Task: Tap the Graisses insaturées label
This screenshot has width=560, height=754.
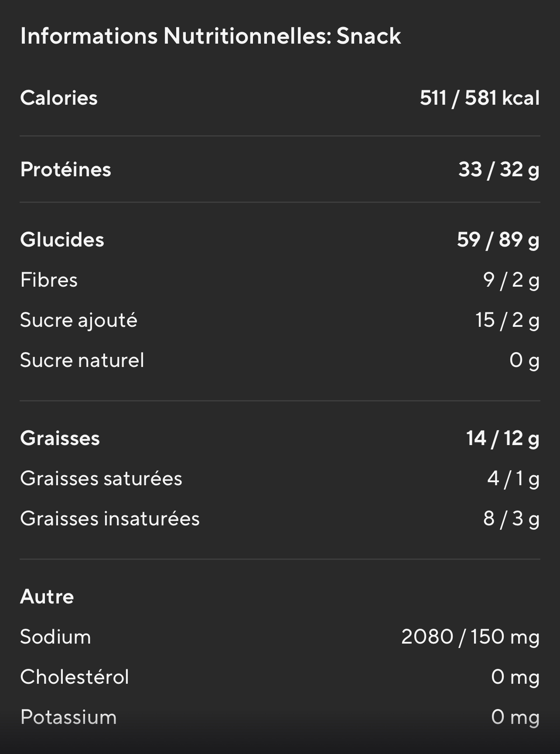Action: click(109, 518)
